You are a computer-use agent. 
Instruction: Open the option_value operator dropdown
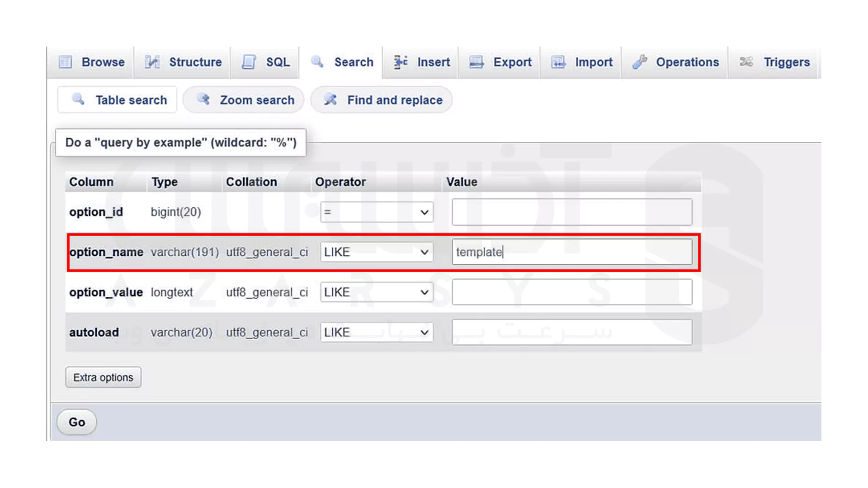[377, 292]
